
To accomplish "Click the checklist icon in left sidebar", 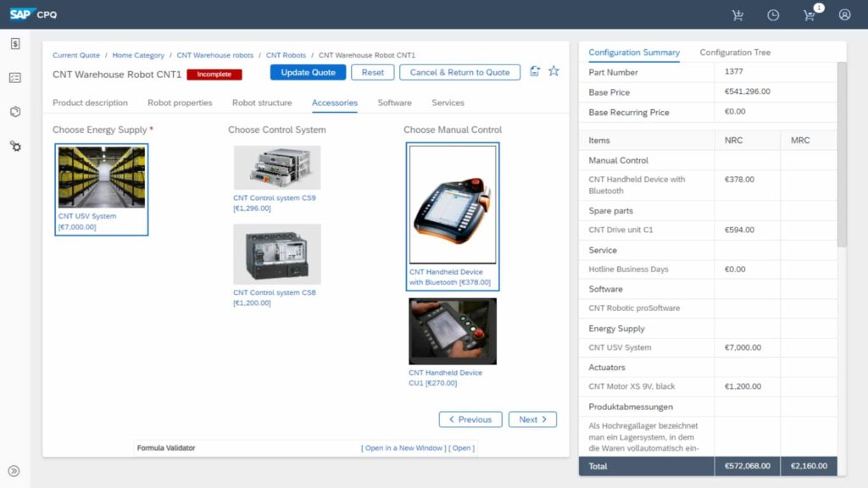I will tap(15, 77).
